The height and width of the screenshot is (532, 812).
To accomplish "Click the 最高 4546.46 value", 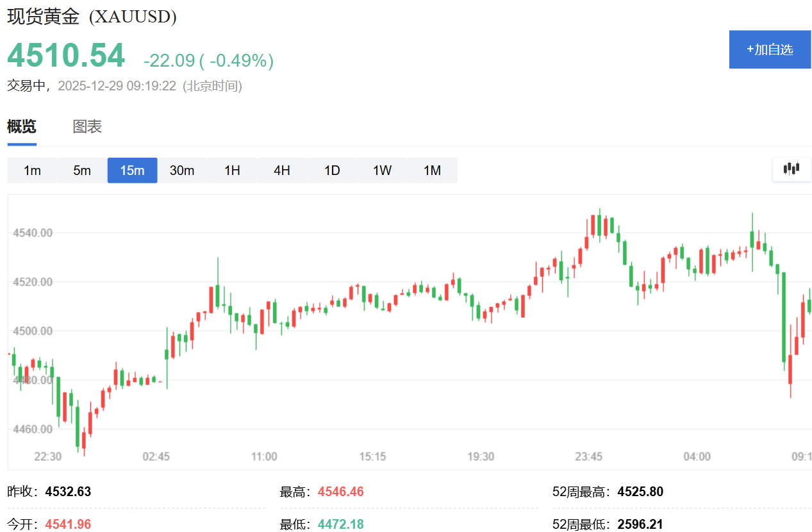I will [340, 492].
